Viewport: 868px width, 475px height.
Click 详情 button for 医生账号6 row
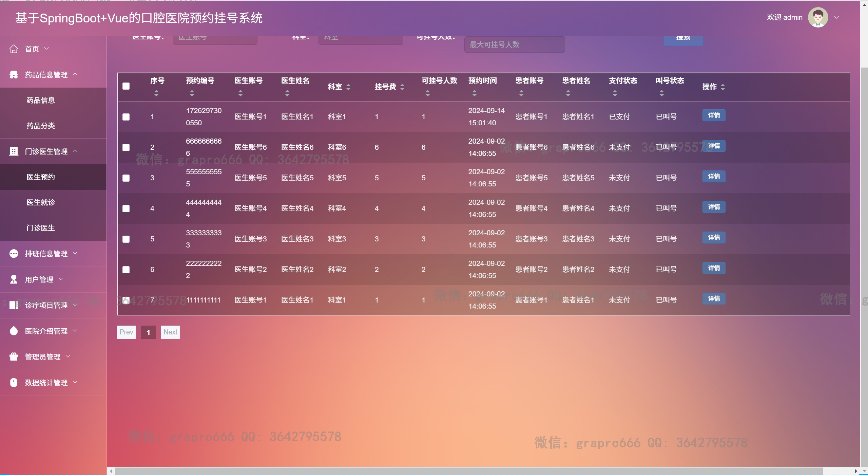pyautogui.click(x=714, y=146)
